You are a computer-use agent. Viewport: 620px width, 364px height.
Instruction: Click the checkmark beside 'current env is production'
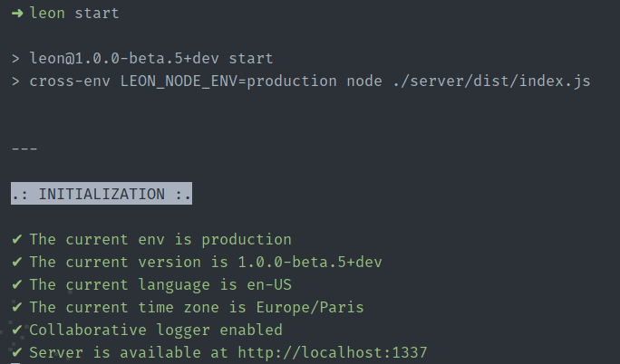click(x=16, y=239)
